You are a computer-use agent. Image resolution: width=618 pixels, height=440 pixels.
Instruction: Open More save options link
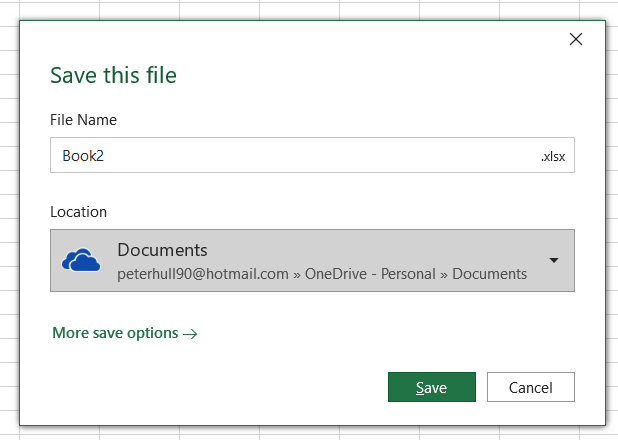coord(125,333)
